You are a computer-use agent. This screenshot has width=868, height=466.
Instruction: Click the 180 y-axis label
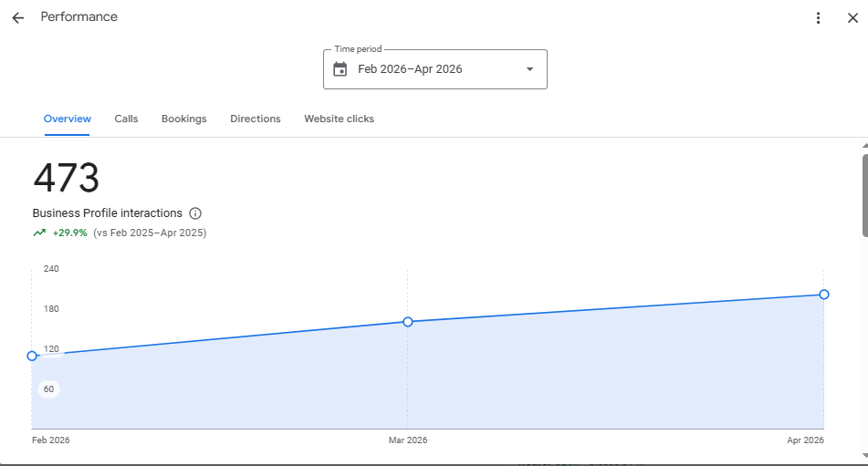pos(51,309)
